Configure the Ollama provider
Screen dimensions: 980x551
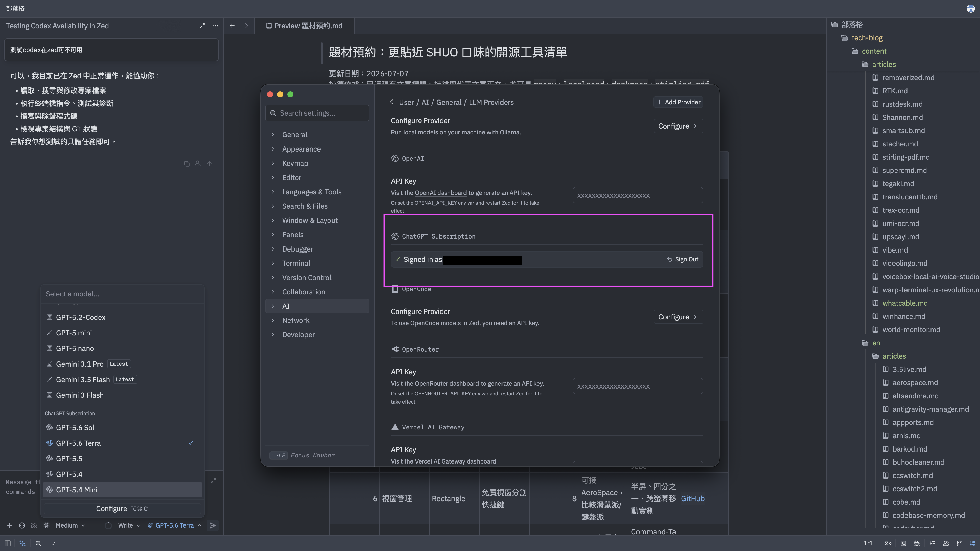[678, 126]
